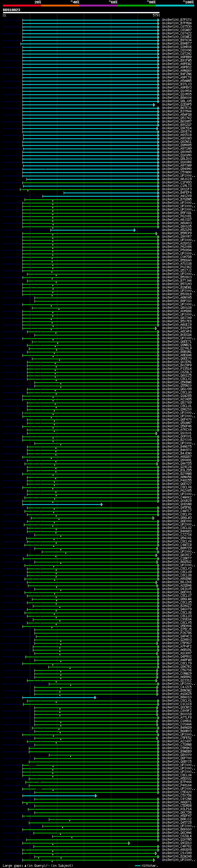Click hit label UniRef100_A7UIU8

pyautogui.click(x=177, y=264)
